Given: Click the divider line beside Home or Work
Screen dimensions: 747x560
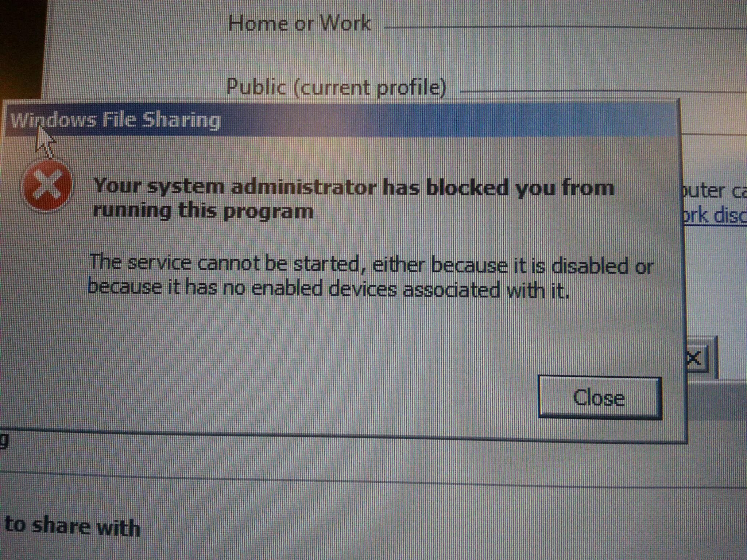Looking at the screenshot, I should click(565, 27).
